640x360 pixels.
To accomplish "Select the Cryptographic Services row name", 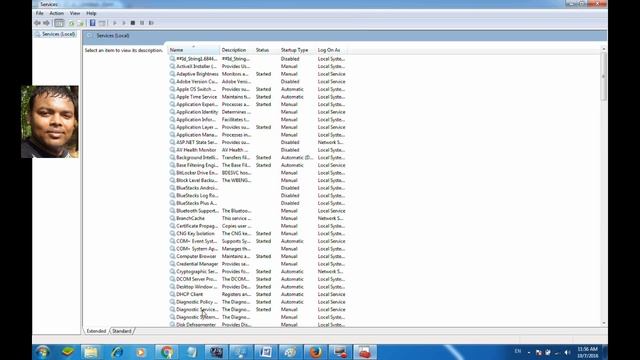I will (197, 271).
